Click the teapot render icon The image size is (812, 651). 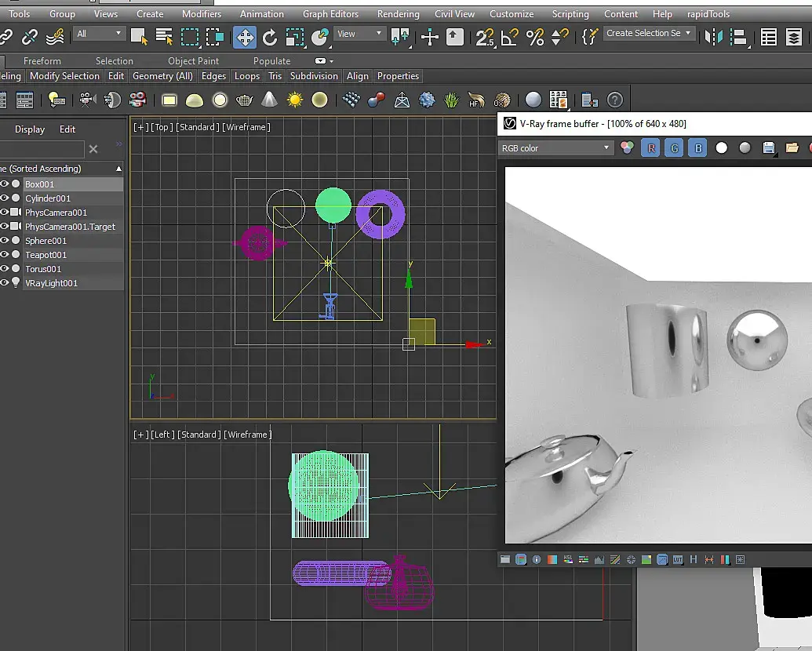[245, 100]
